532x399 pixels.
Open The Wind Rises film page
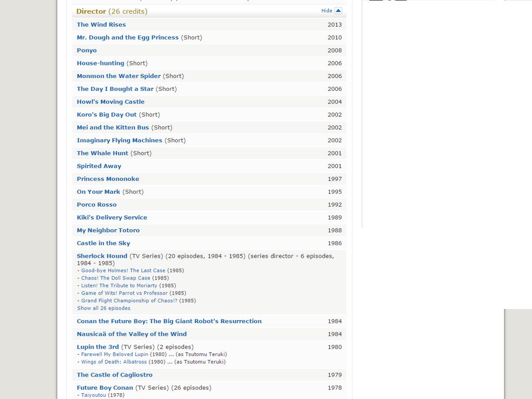point(101,24)
